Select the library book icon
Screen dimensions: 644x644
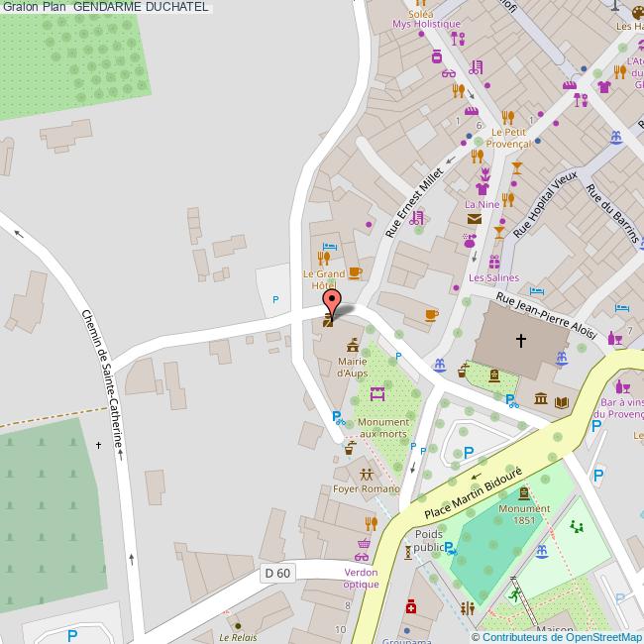[562, 401]
